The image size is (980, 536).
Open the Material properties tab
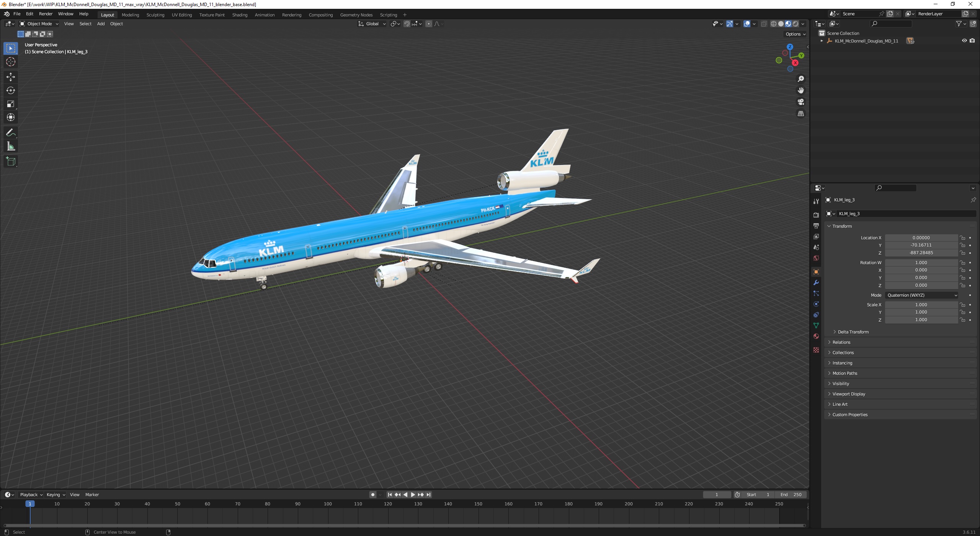pyautogui.click(x=816, y=336)
